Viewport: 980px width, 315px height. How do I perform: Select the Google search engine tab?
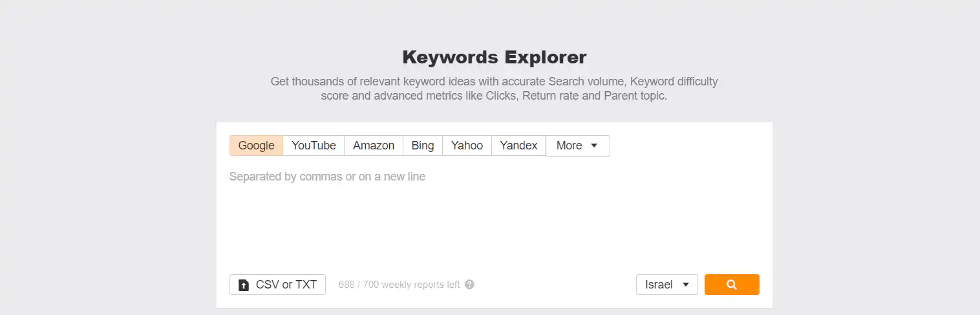(256, 146)
